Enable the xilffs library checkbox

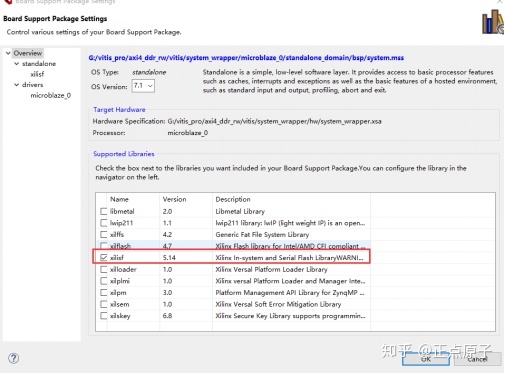point(104,234)
